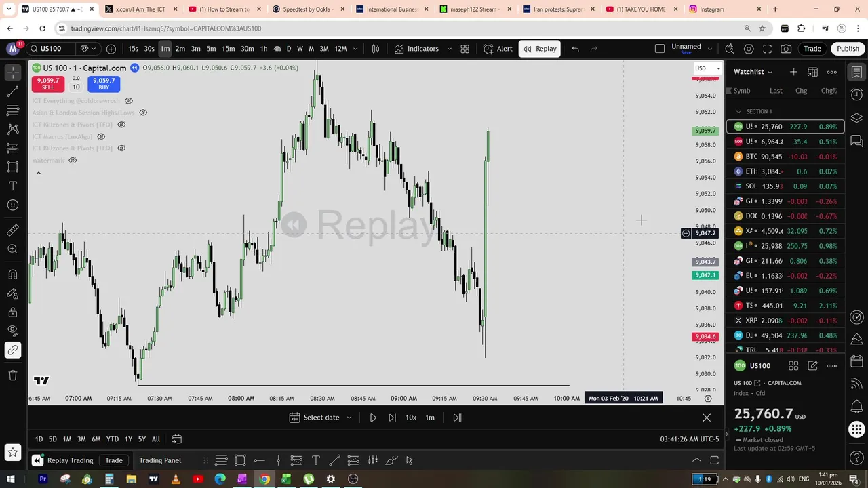Open the alerts clock panel in right sidebar
The height and width of the screenshot is (488, 868).
tap(857, 95)
